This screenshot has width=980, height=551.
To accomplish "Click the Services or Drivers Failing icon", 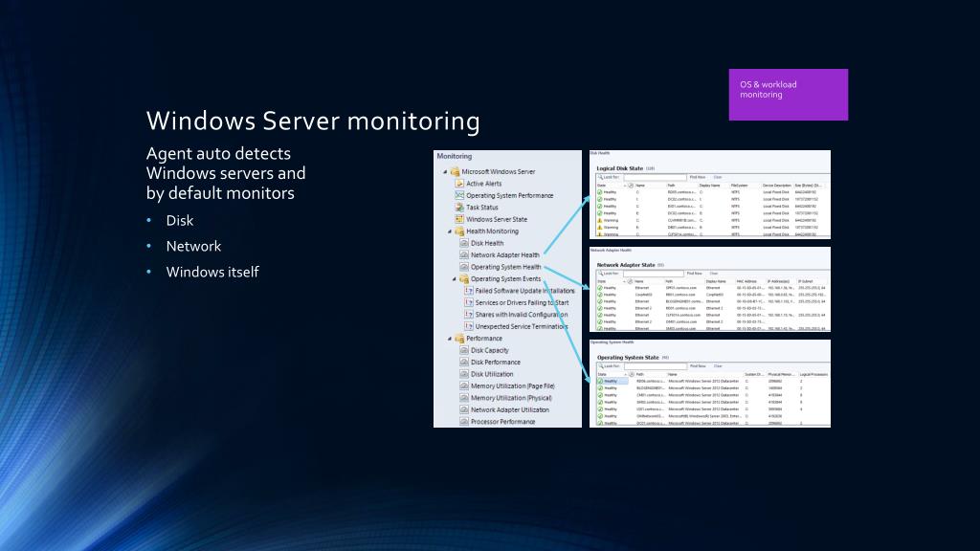I will [468, 302].
